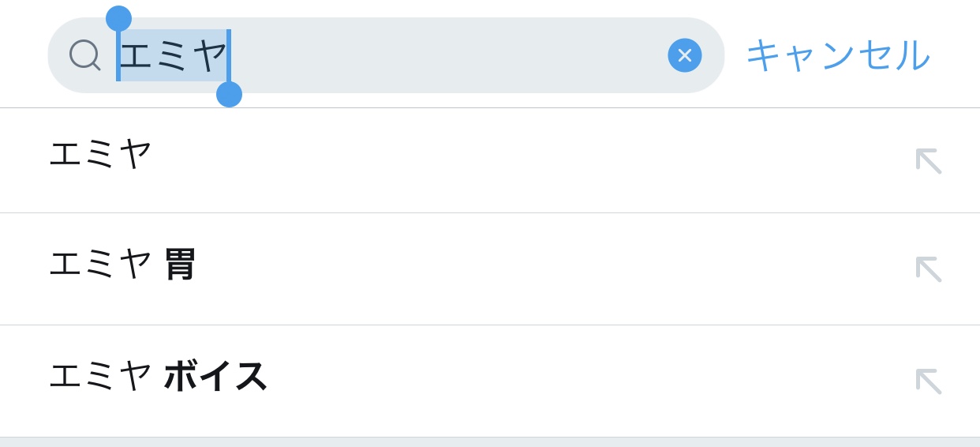Tap the fill arrow for エミヤ 胃
Screen dimensions: 980x447
(x=928, y=269)
